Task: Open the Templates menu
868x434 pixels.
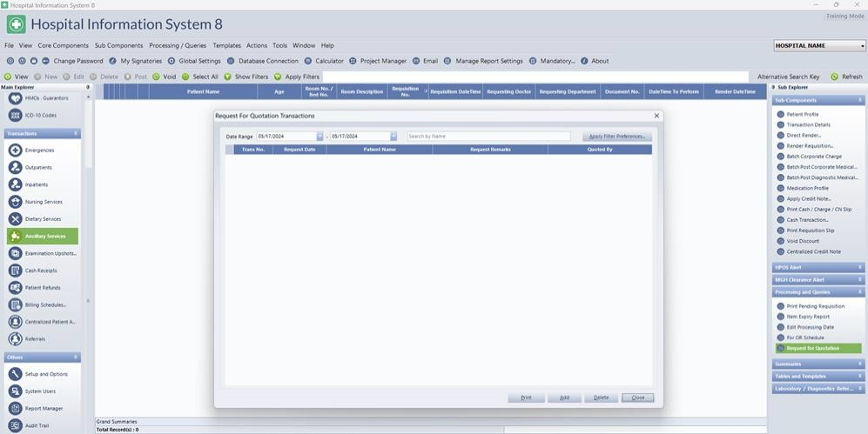Action: pyautogui.click(x=226, y=45)
